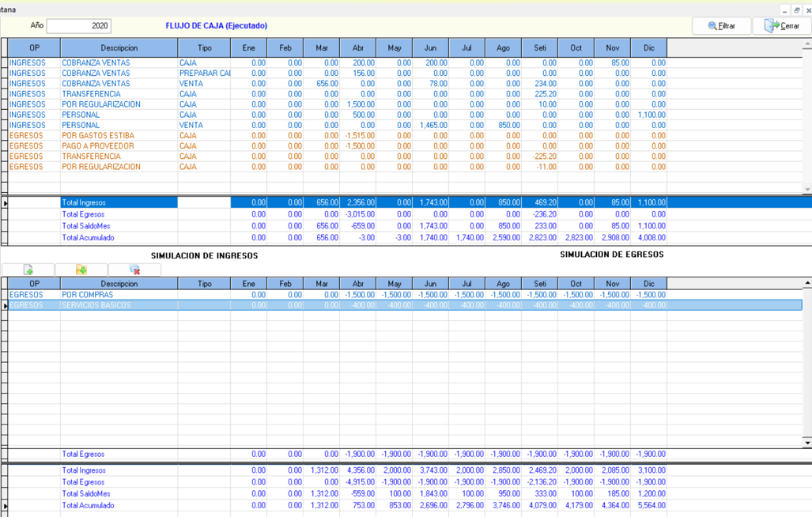Focus the Año input field showing 2020
Screen dimensions: 812x517
(x=79, y=26)
